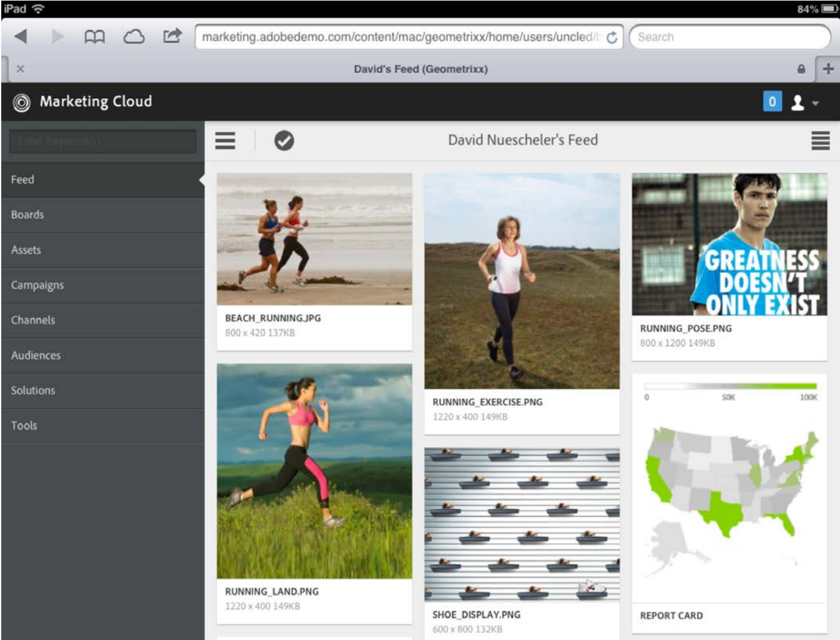Go forward with the browser forward arrow

pos(58,37)
